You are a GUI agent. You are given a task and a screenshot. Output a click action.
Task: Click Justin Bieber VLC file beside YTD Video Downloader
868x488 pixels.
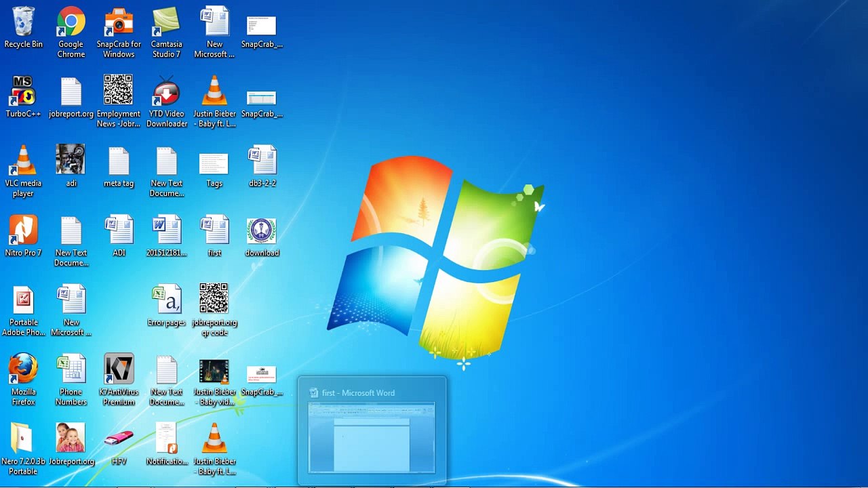pos(214,102)
